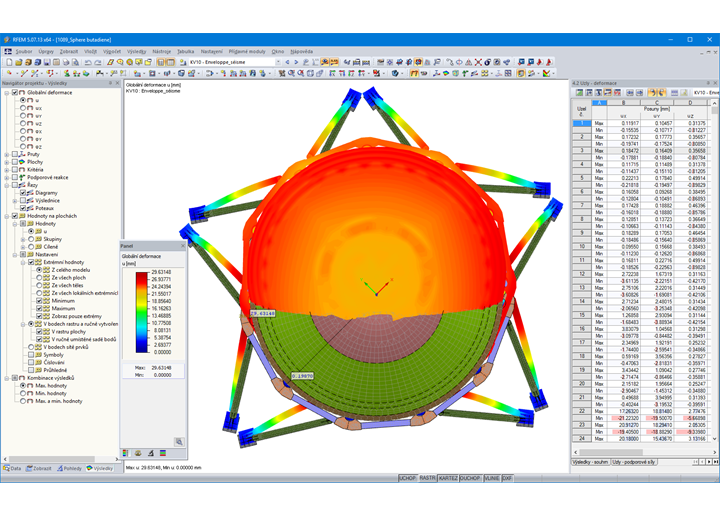
Task: Click the node tool in second toolbar row
Action: click(9, 73)
